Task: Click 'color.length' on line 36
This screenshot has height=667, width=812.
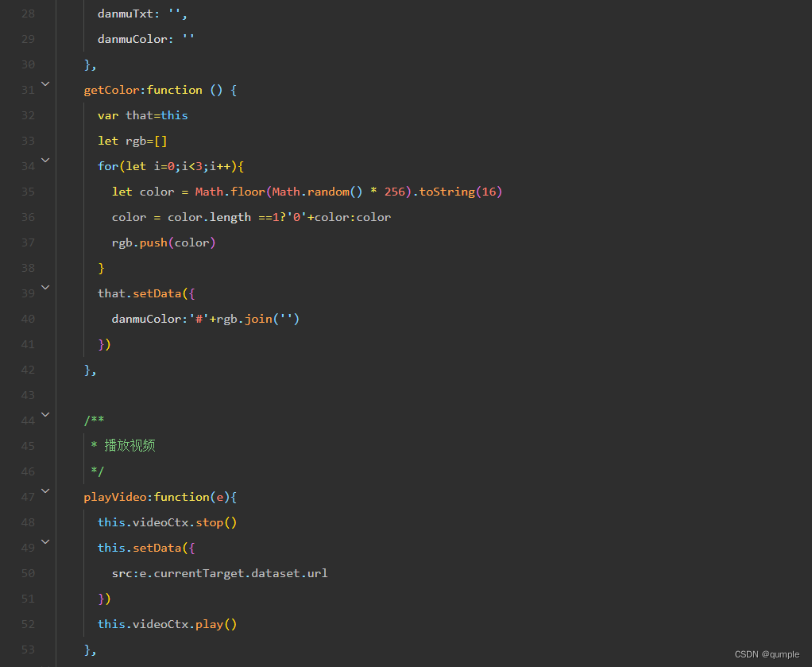Action: click(209, 217)
